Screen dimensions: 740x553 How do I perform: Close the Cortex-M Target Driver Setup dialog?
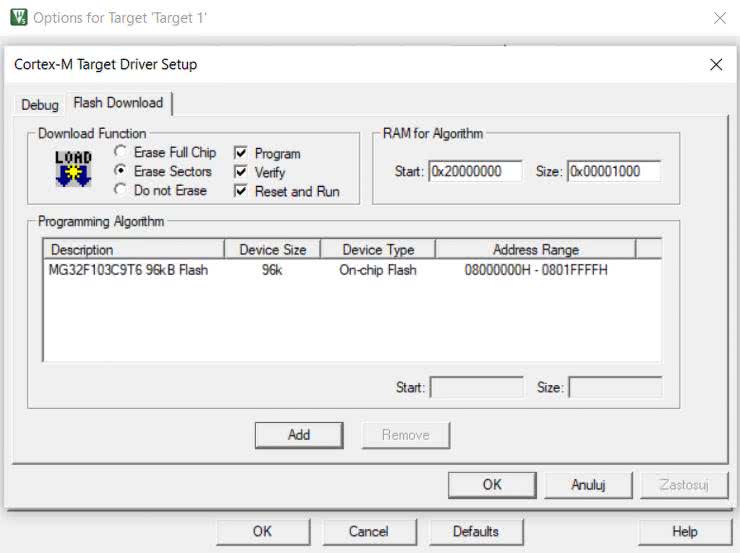715,64
